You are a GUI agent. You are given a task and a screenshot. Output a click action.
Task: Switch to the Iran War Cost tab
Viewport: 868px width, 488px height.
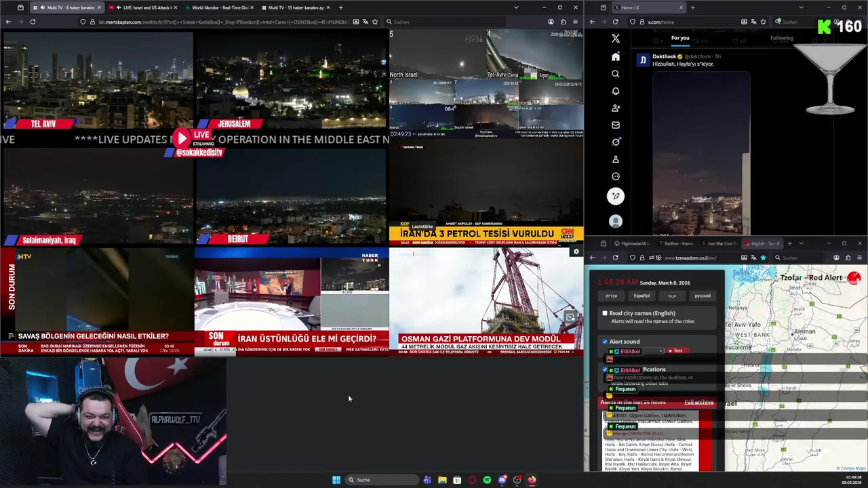[719, 243]
